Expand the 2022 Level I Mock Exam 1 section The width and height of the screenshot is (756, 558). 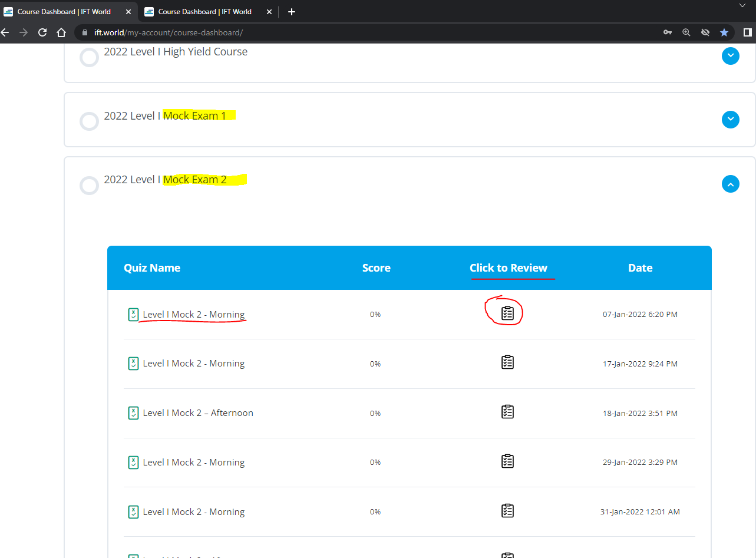(x=731, y=120)
